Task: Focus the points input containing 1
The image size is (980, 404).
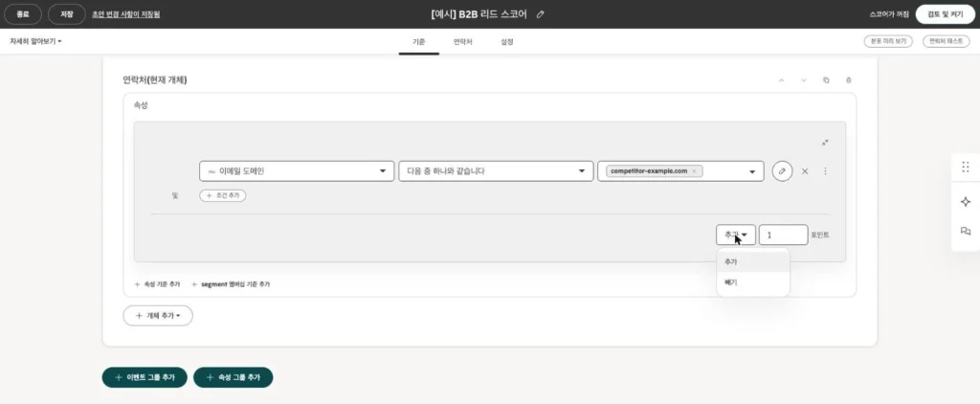Action: (x=783, y=235)
